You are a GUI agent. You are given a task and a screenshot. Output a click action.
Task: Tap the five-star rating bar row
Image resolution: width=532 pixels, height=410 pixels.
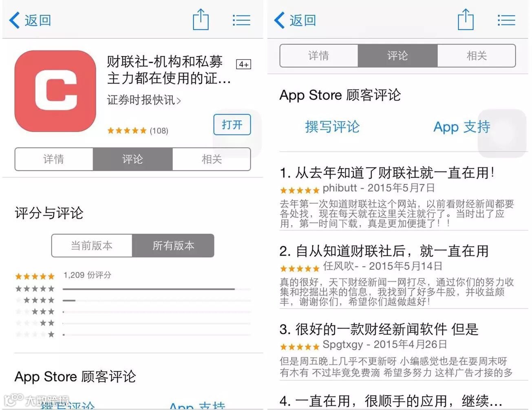click(133, 289)
